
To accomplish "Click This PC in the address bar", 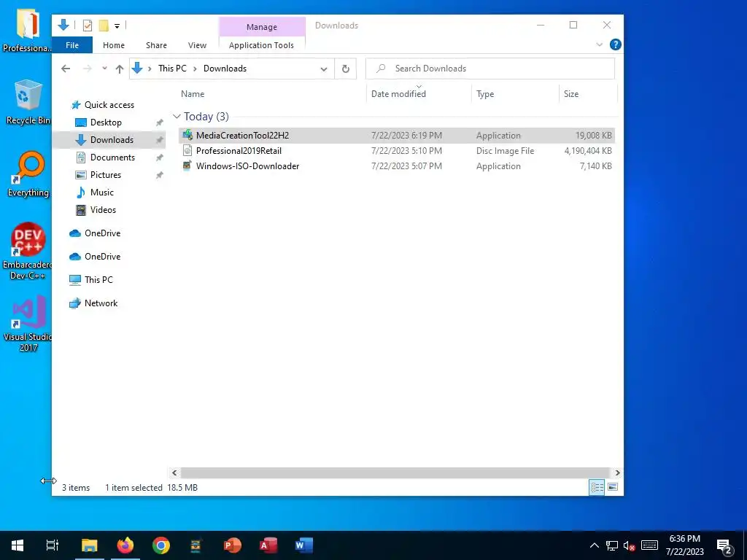I will click(172, 69).
